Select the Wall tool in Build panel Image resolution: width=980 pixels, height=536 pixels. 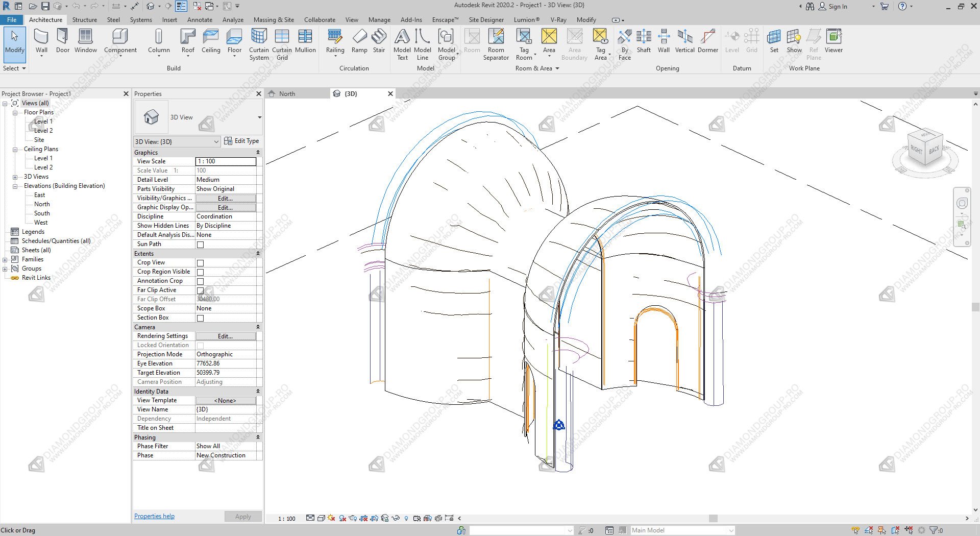[41, 41]
